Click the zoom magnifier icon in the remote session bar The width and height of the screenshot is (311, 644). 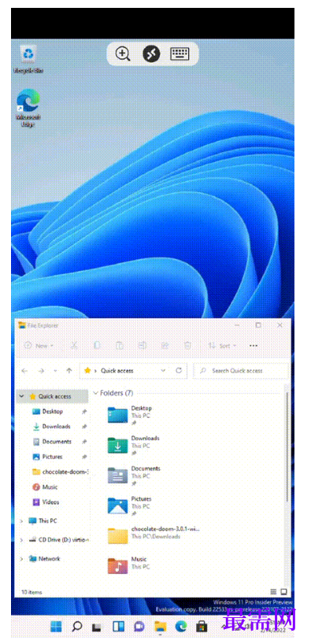coord(122,54)
